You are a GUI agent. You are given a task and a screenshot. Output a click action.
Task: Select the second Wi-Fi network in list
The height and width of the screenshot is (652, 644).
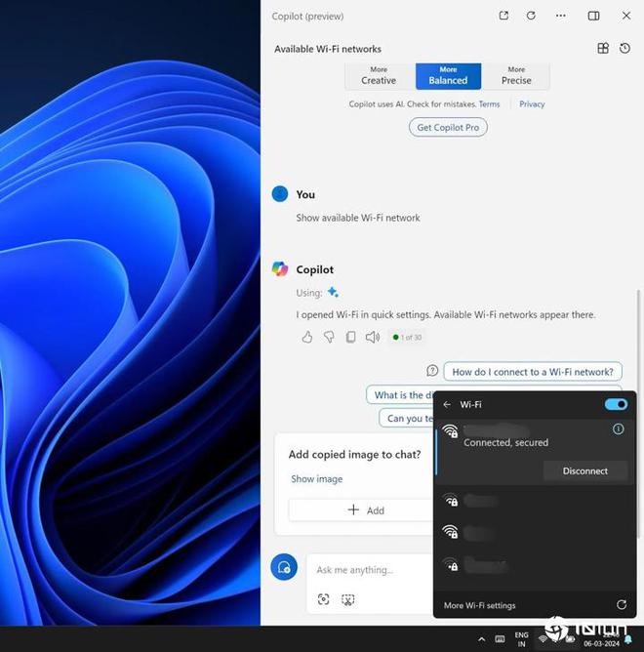[x=535, y=501]
